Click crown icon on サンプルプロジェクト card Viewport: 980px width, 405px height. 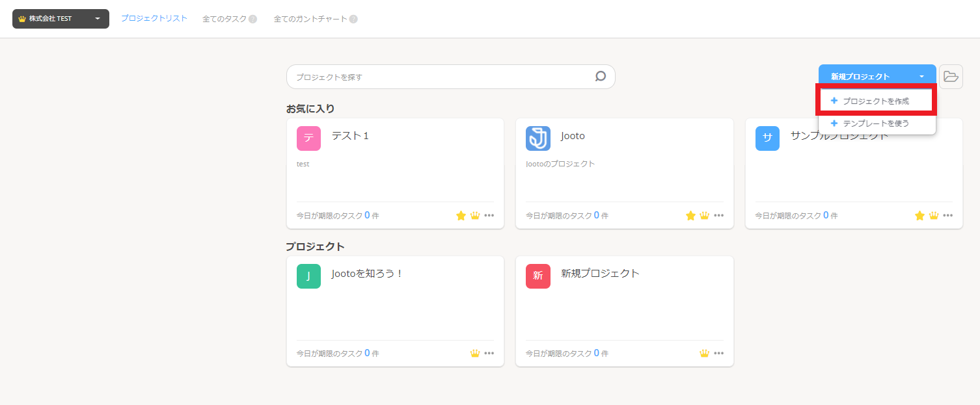click(x=934, y=215)
